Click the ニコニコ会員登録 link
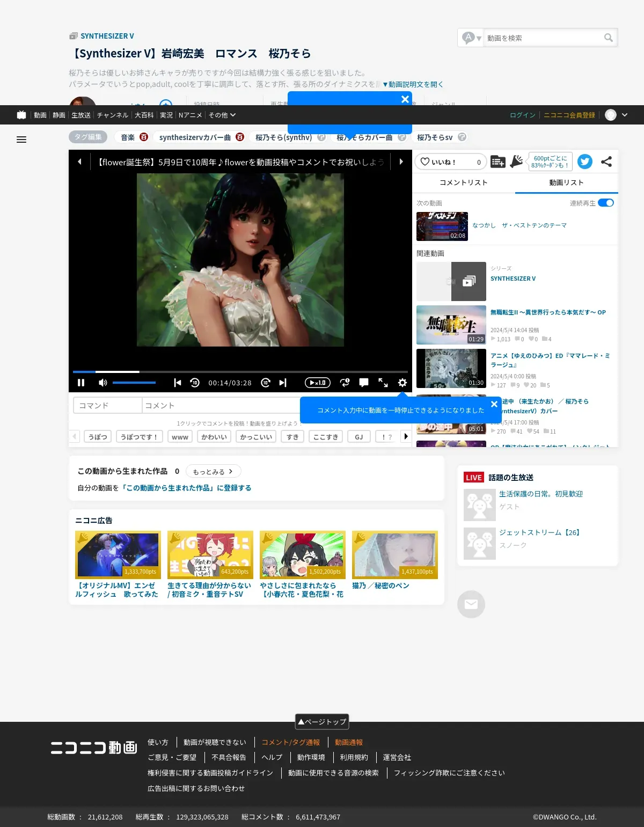644x827 pixels. [569, 115]
